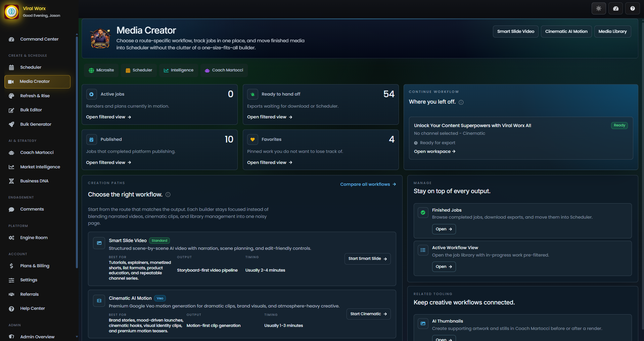
Task: Click the Standard badge on Smart Slide Video
Action: [x=159, y=241]
